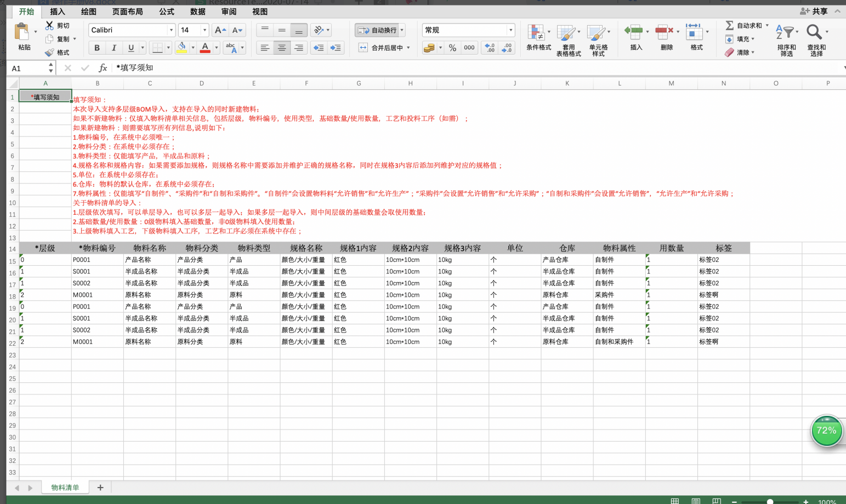Click the Insert cells (插入) icon
The width and height of the screenshot is (846, 504).
click(634, 32)
